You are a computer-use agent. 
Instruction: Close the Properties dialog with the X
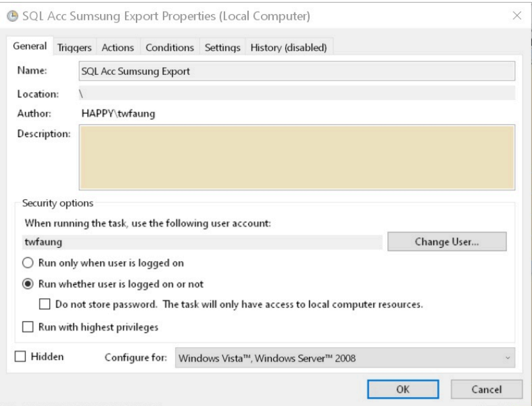point(517,15)
